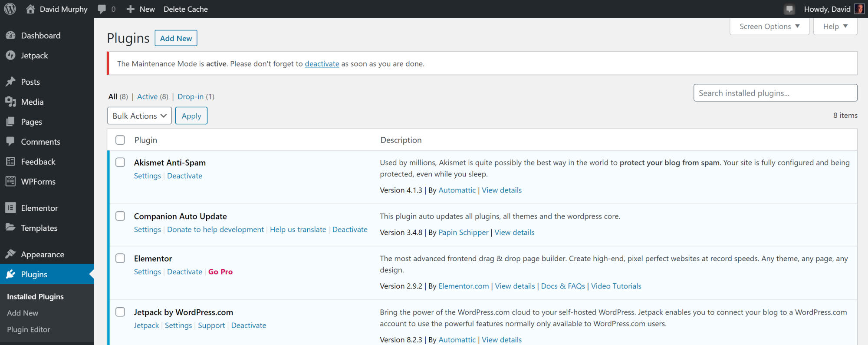Click the home icon beside David Murphy
This screenshot has height=345, width=868.
(30, 9)
